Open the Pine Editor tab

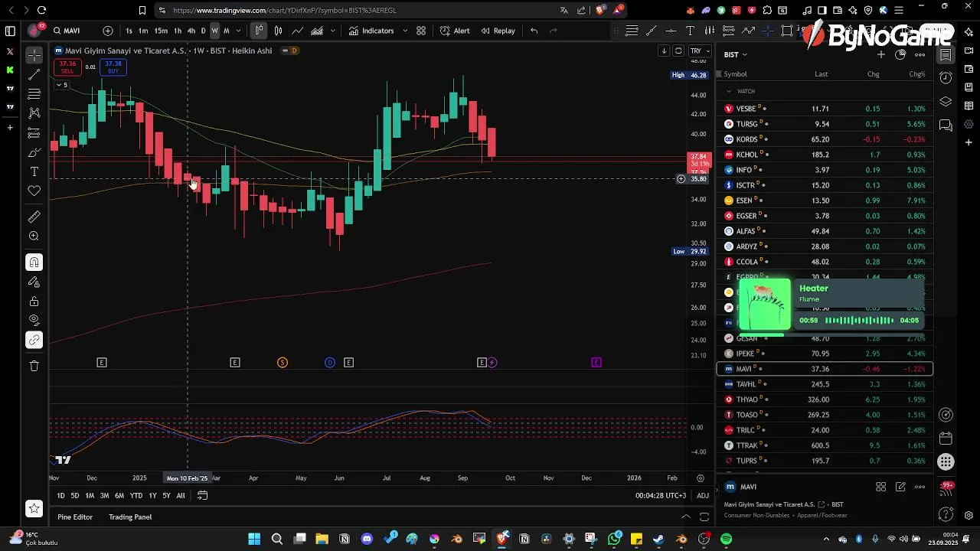pyautogui.click(x=75, y=517)
